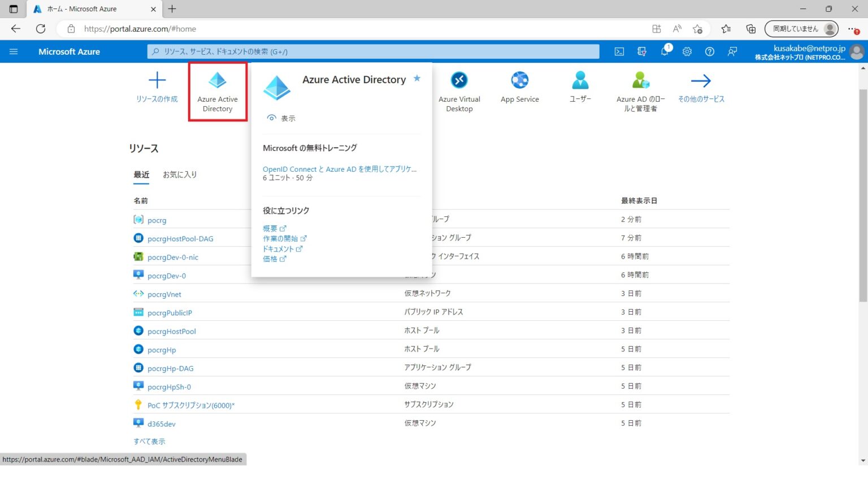Show all resources via すべて表示
868x488 pixels.
tap(149, 441)
